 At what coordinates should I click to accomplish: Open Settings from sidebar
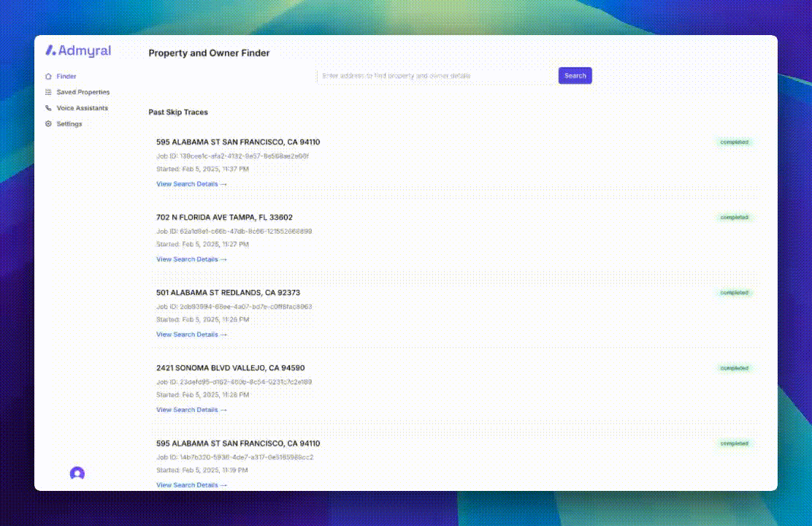pos(69,124)
